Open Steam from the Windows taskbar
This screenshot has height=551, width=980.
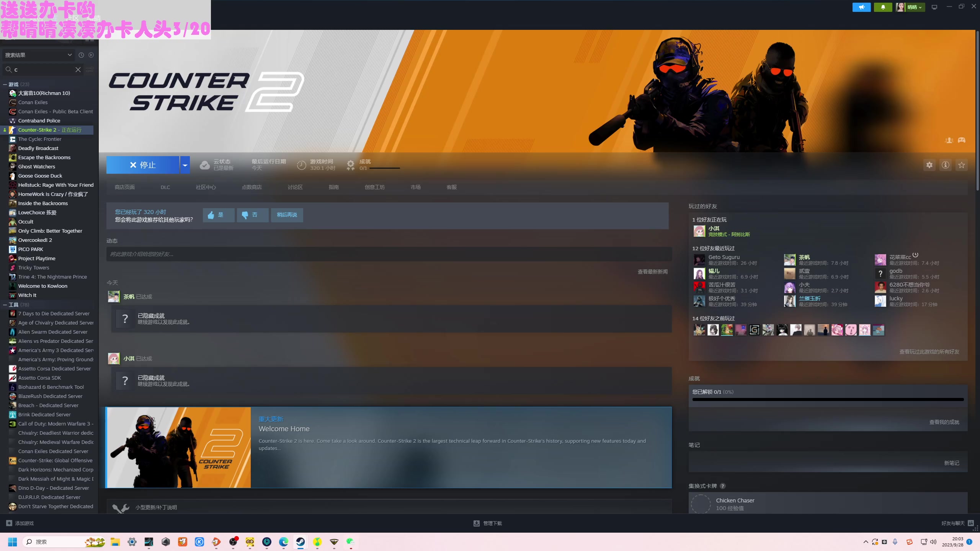(x=301, y=542)
